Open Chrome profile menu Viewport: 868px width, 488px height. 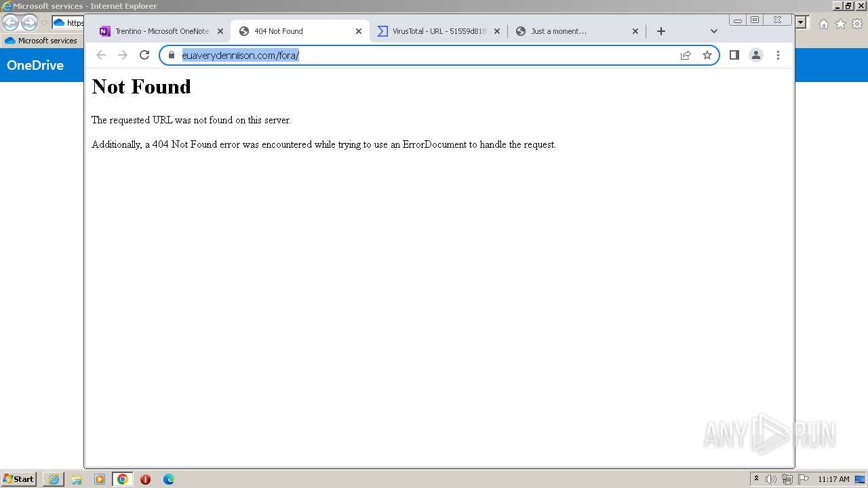click(756, 55)
